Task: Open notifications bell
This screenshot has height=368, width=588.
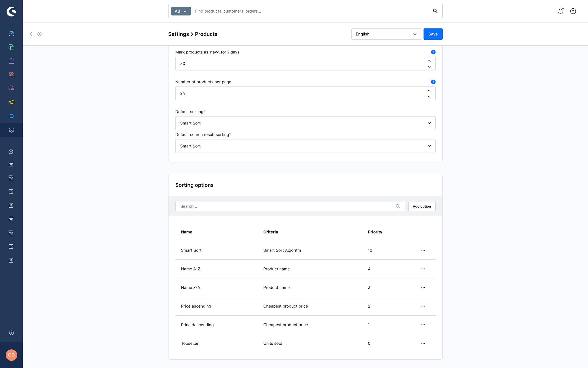Action: [560, 11]
